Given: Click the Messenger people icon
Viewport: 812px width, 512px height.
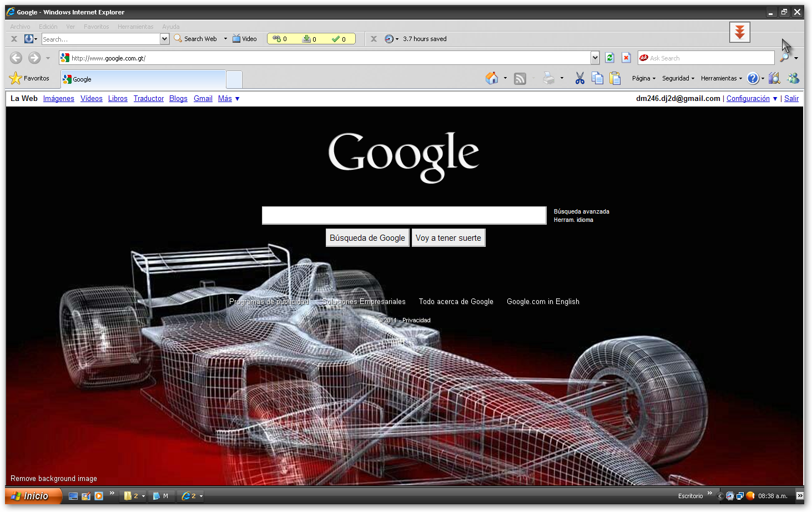Looking at the screenshot, I should coord(794,78).
